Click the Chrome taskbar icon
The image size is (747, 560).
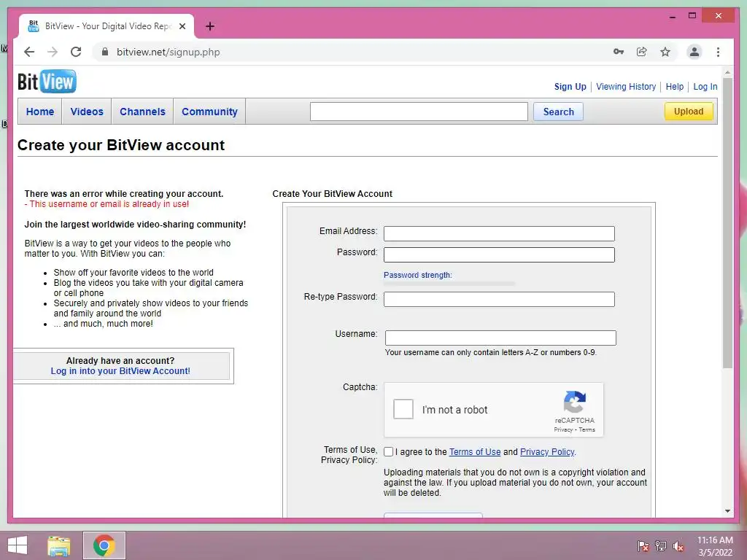104,545
